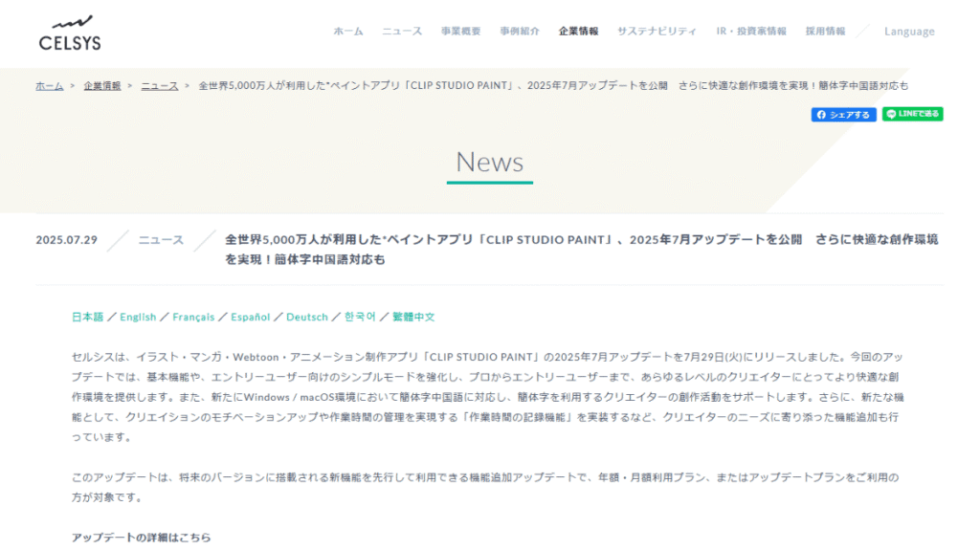This screenshot has width=980, height=550.
Task: Go to ホーム in the breadcrumb
Action: point(50,86)
